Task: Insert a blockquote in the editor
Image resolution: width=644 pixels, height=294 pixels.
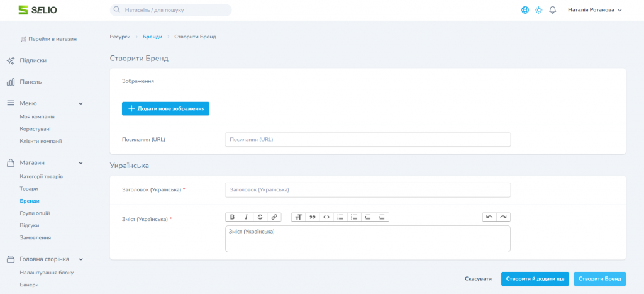Action: (313, 217)
